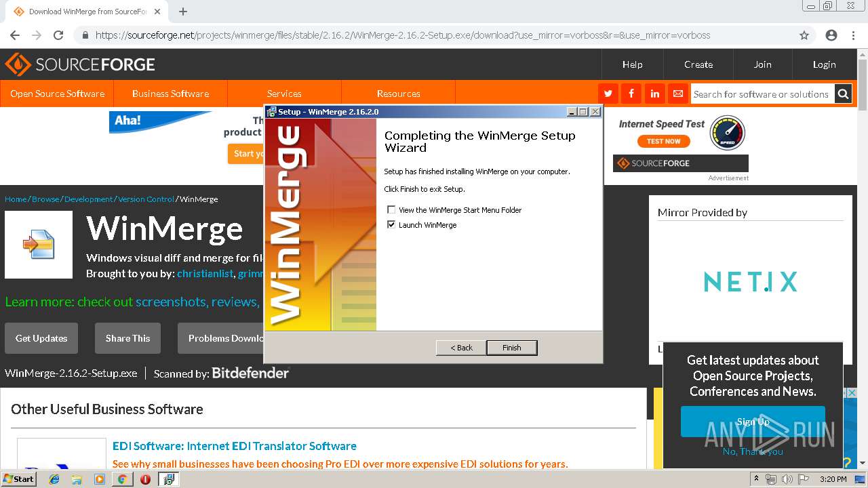Open the Services nav tab

(284, 94)
